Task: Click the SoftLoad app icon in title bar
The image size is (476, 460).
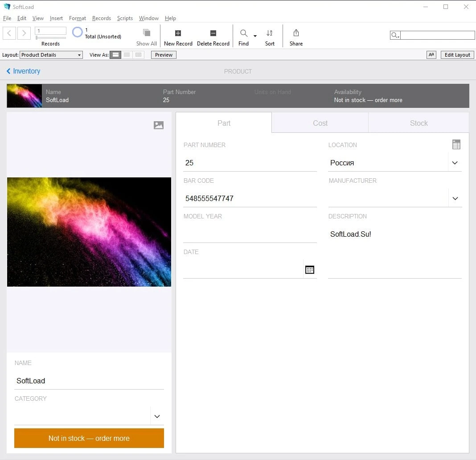Action: coord(7,7)
